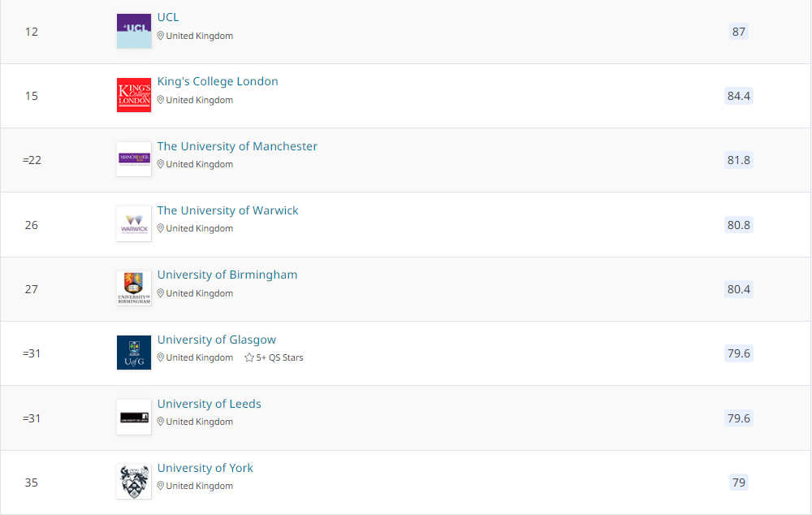Viewport: 812px width, 515px height.
Task: Click the University of York crest logo
Action: tap(134, 482)
